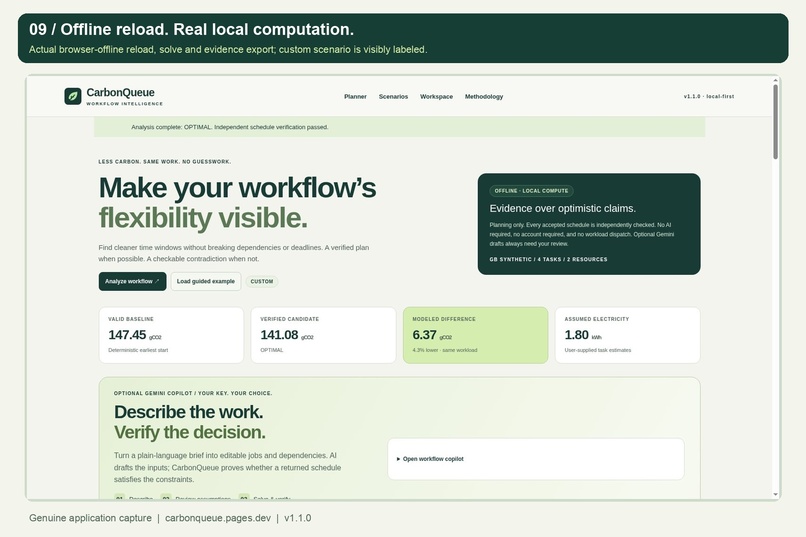806x537 pixels.
Task: Click the scrollbar up arrow
Action: tap(775, 80)
